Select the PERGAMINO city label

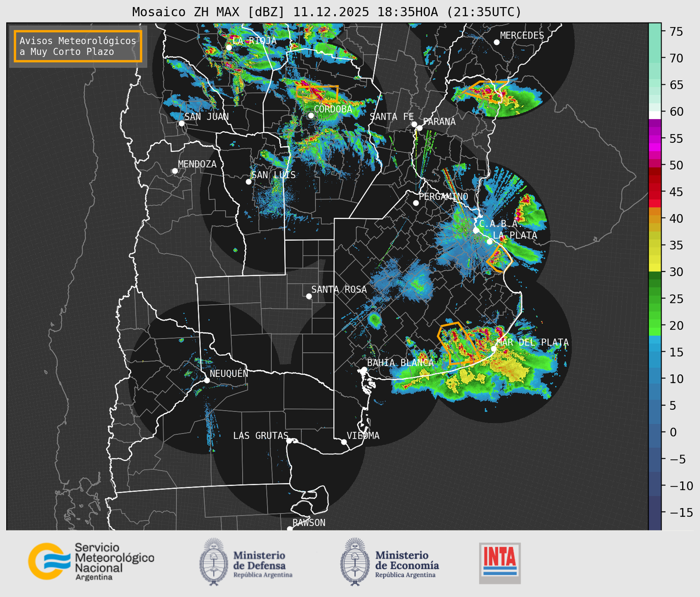(443, 196)
